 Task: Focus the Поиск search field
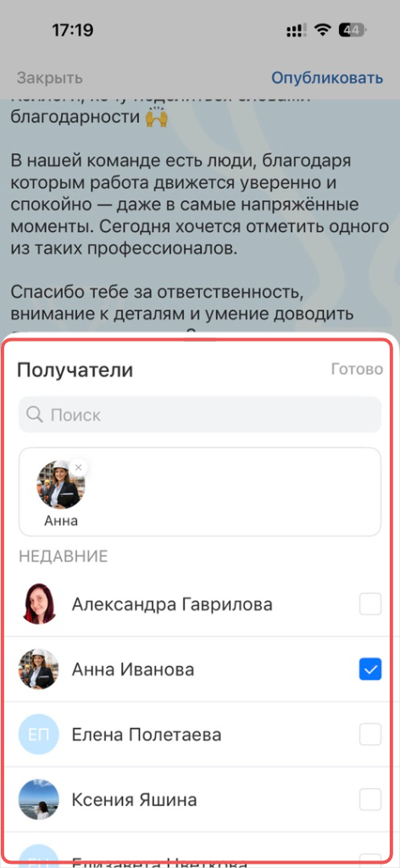[x=200, y=415]
